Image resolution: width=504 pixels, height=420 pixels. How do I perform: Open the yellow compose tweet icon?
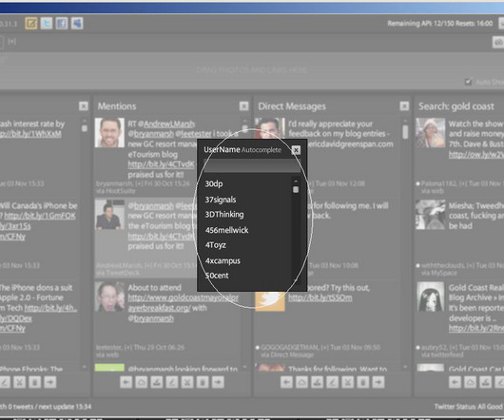click(x=31, y=23)
